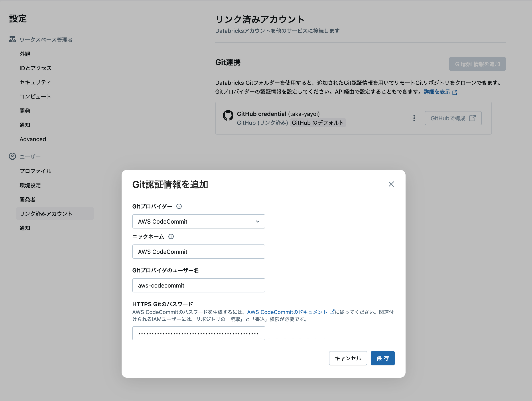Navigate to セキュリティ settings

click(x=35, y=82)
